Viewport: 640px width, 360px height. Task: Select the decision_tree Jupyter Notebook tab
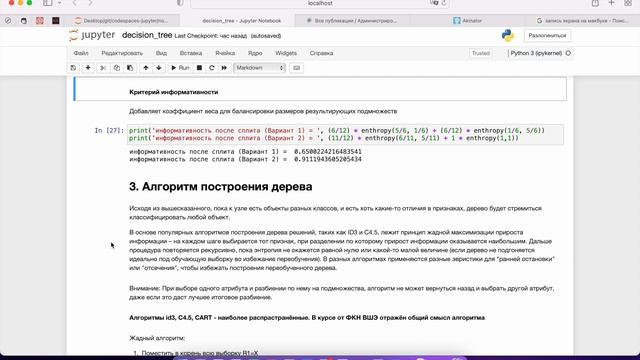pos(238,20)
